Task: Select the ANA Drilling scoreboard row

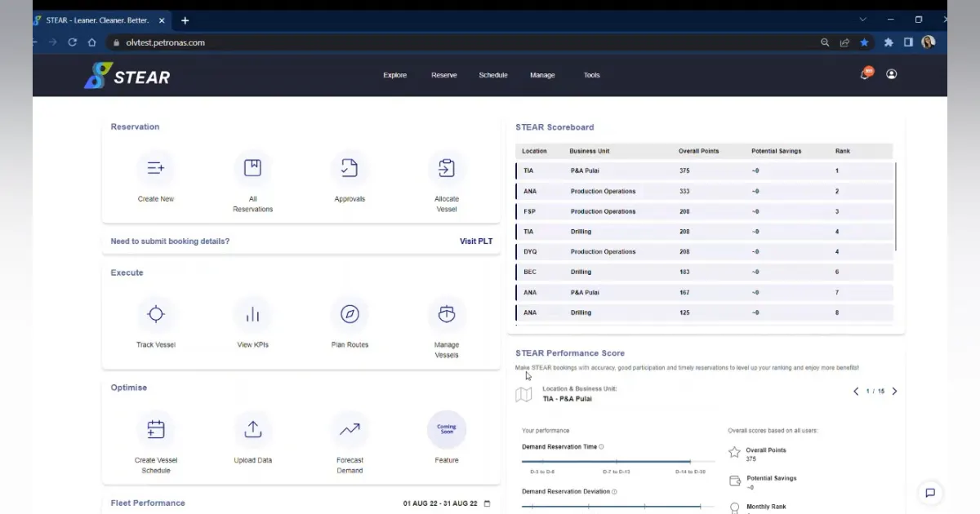Action: 704,312
